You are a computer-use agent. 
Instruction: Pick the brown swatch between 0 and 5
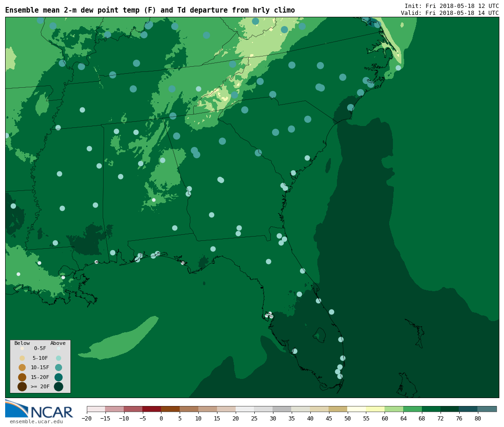pos(171,409)
